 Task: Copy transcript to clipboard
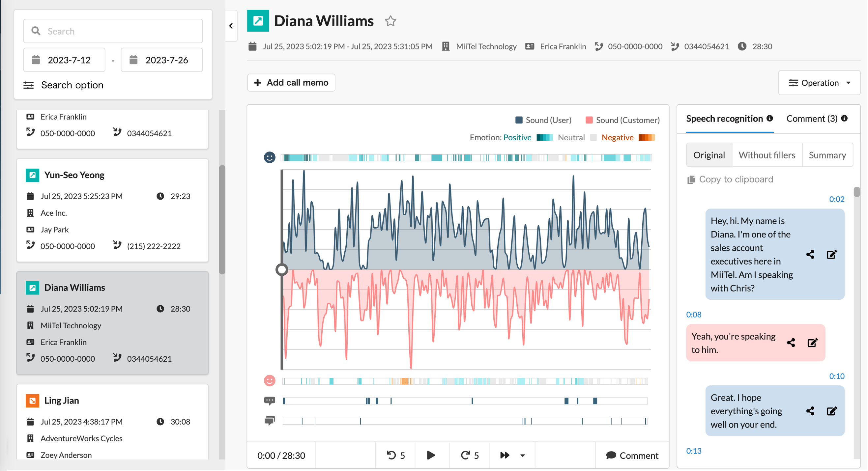point(730,180)
